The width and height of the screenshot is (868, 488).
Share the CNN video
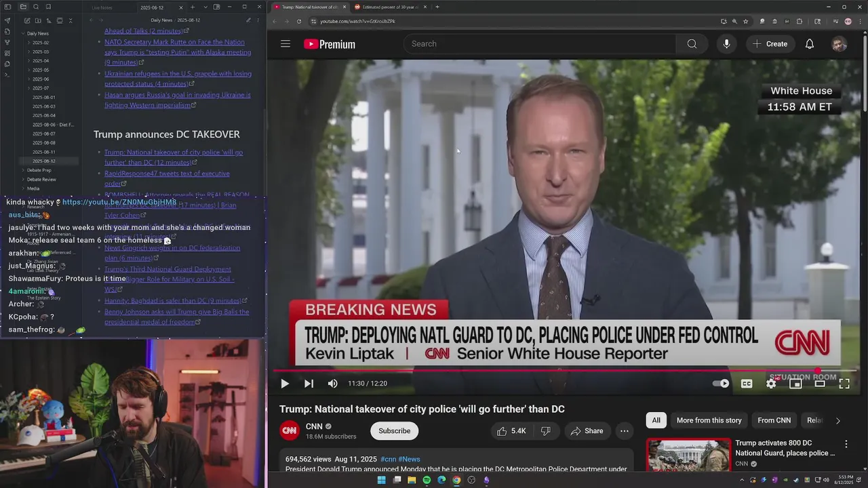(587, 431)
